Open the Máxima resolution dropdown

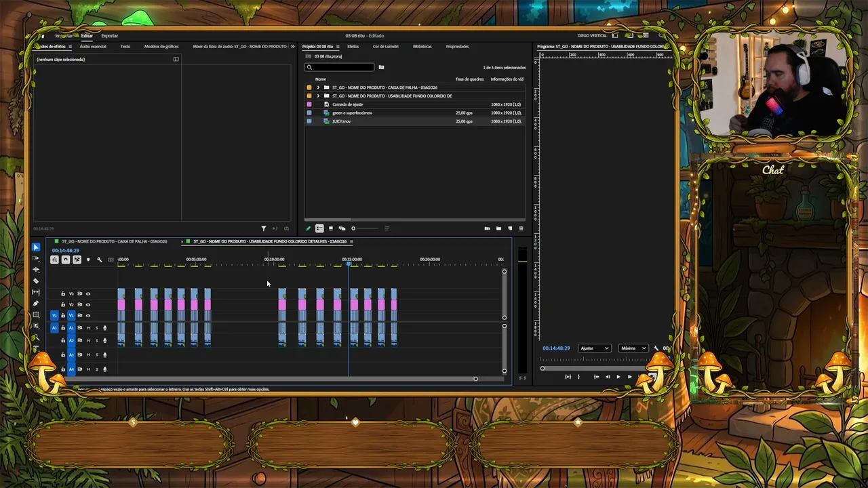(x=633, y=348)
